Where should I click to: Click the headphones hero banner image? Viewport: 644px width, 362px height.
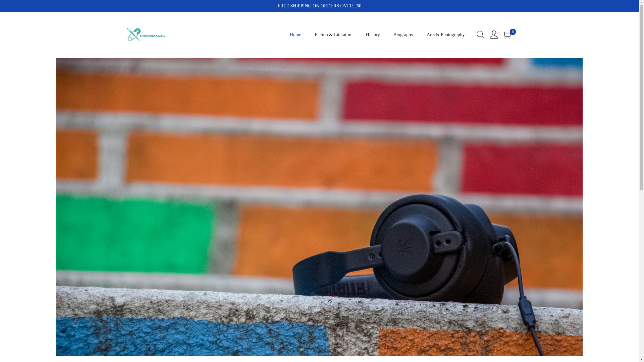click(x=319, y=207)
